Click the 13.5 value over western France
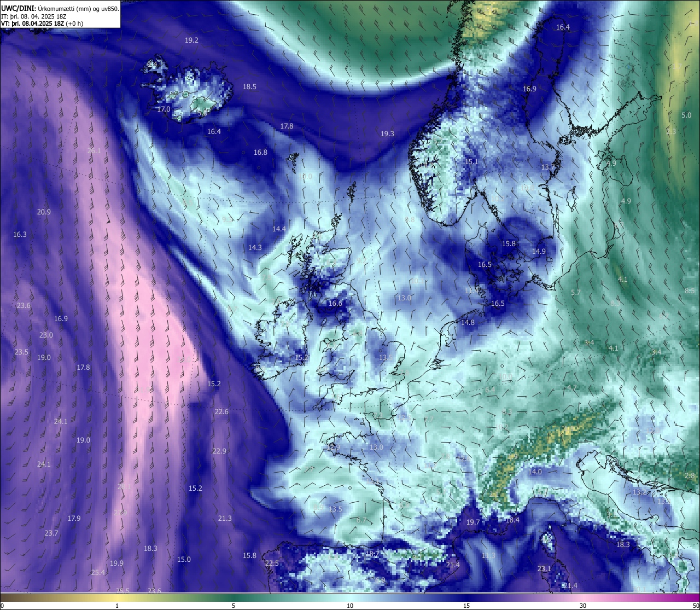The width and height of the screenshot is (700, 610). (335, 509)
